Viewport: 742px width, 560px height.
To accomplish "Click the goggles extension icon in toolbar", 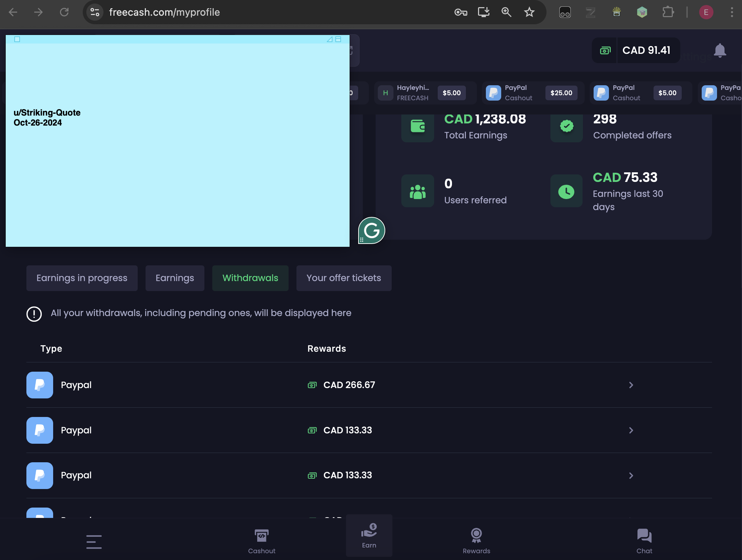I will click(565, 12).
